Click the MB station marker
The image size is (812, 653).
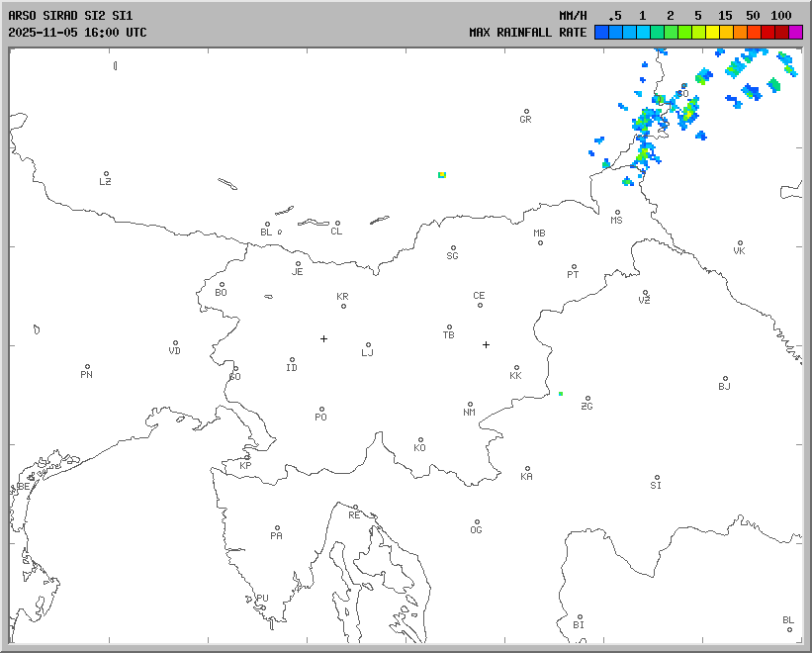coord(540,242)
